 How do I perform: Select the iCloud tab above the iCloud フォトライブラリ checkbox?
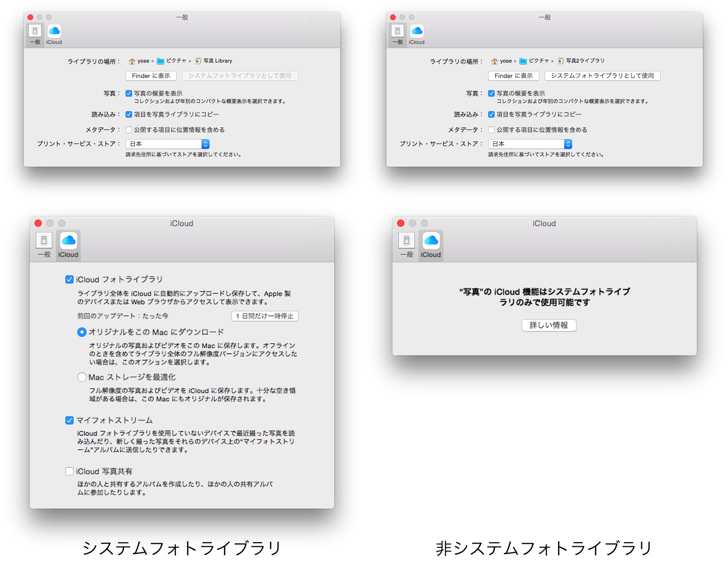(68, 245)
